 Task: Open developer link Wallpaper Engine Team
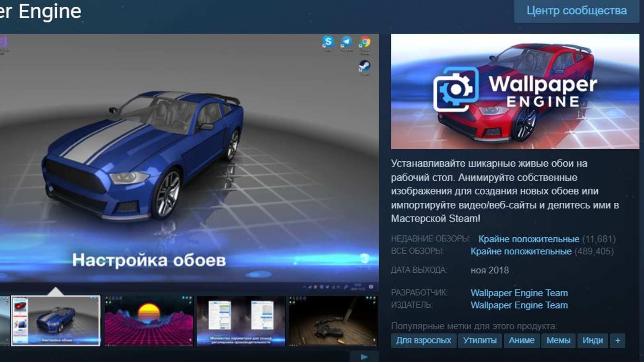[519, 293]
